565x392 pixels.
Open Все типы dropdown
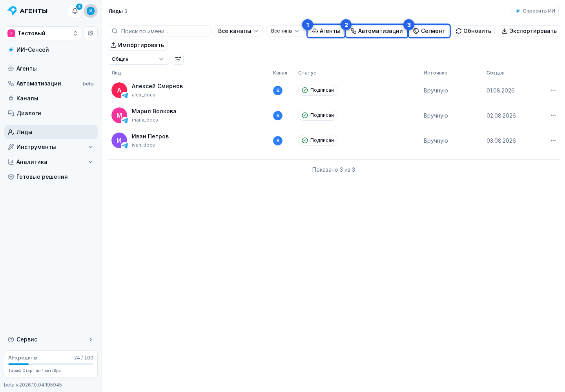point(285,31)
